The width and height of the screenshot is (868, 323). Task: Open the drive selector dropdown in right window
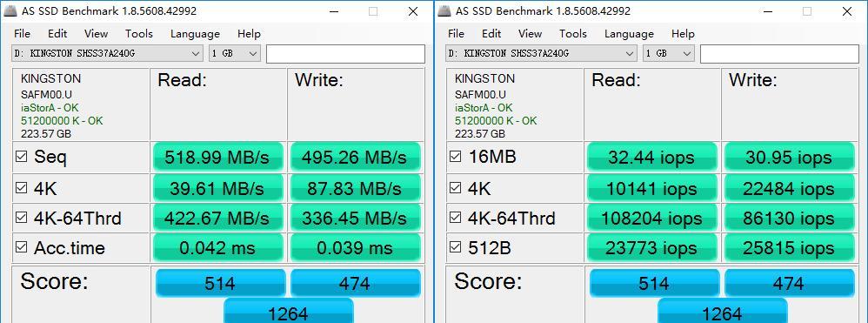pos(541,54)
